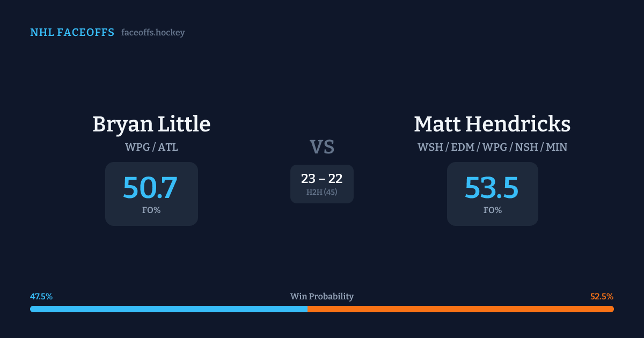This screenshot has height=338, width=644.
Task: Click the WPG / ATL team list
Action: 151,146
